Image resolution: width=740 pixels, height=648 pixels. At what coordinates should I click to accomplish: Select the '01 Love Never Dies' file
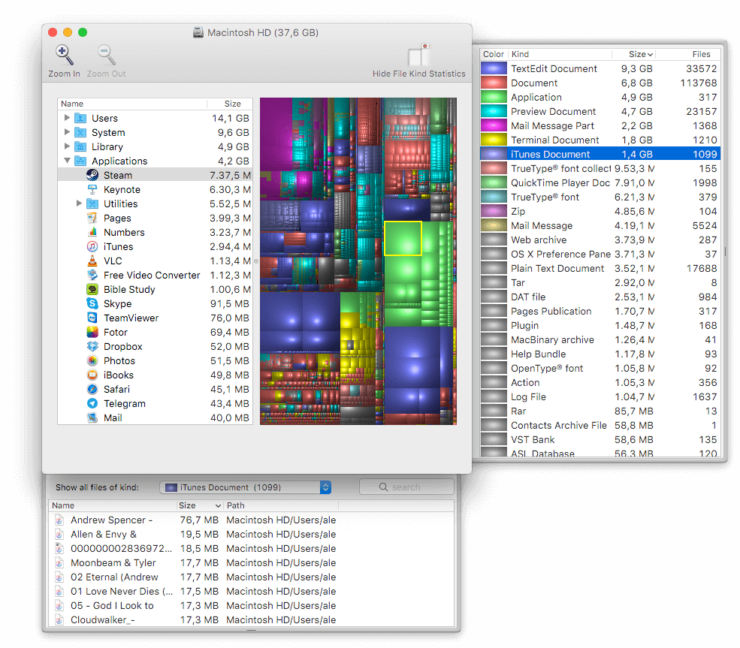pos(252,591)
